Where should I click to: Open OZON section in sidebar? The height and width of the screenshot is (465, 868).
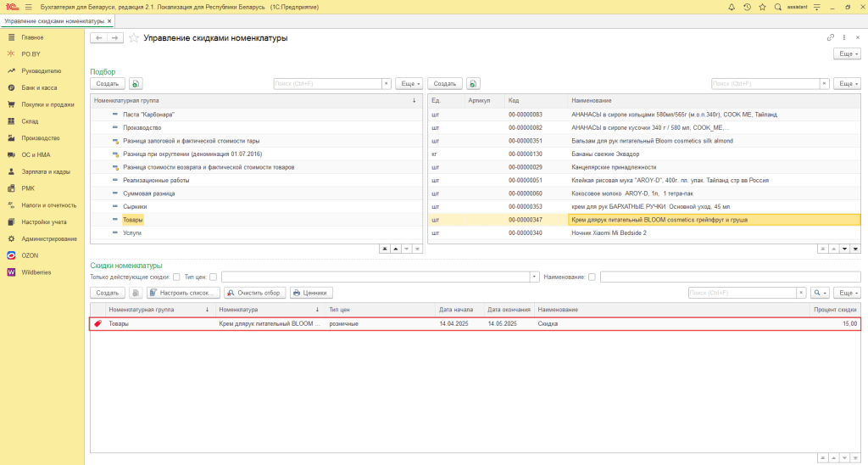[30, 255]
